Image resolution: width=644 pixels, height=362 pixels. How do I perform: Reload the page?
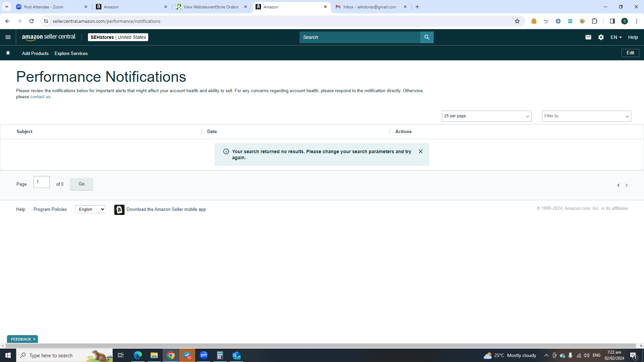coord(32,21)
